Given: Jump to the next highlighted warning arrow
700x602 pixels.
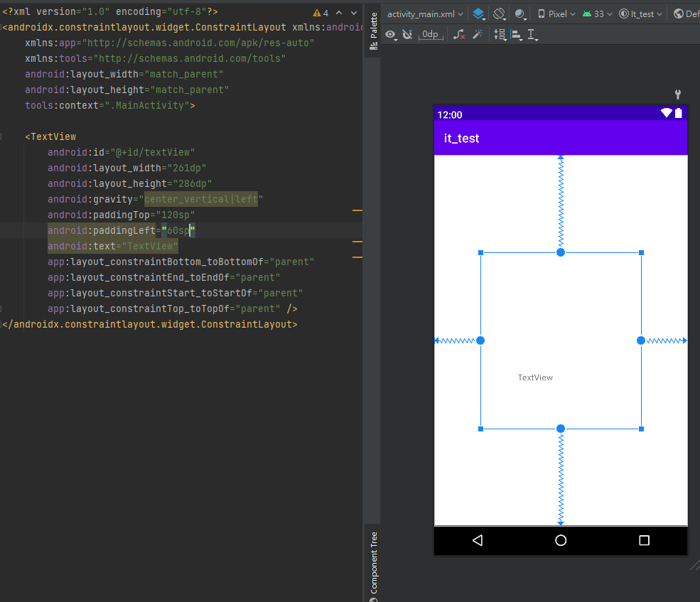Looking at the screenshot, I should click(353, 13).
